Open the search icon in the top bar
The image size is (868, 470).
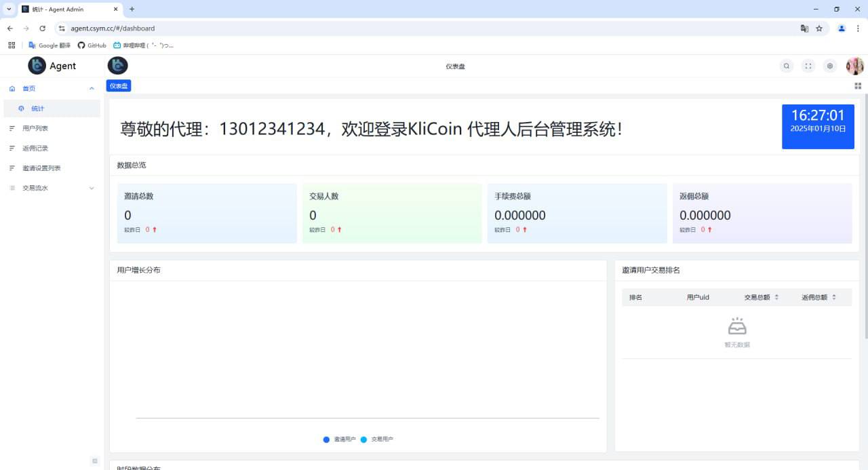pos(786,66)
